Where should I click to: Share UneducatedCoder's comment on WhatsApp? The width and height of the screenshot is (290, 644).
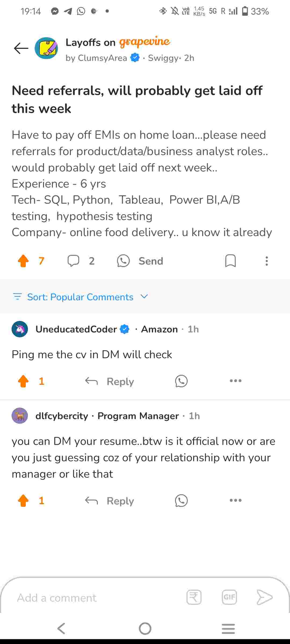click(x=181, y=381)
